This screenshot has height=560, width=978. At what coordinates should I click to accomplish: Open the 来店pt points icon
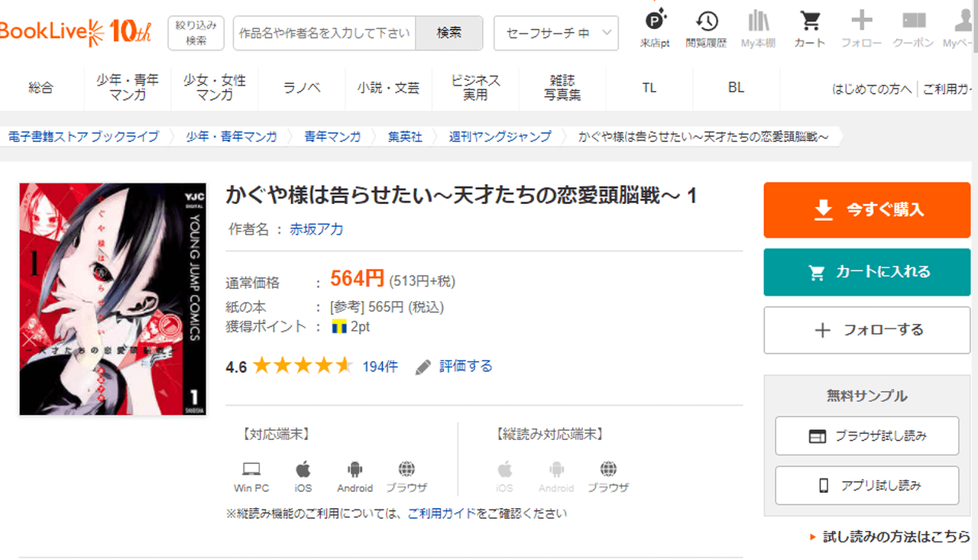point(655,21)
